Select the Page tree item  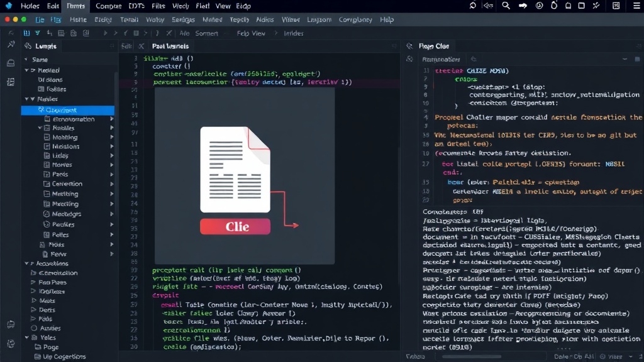coord(50,347)
